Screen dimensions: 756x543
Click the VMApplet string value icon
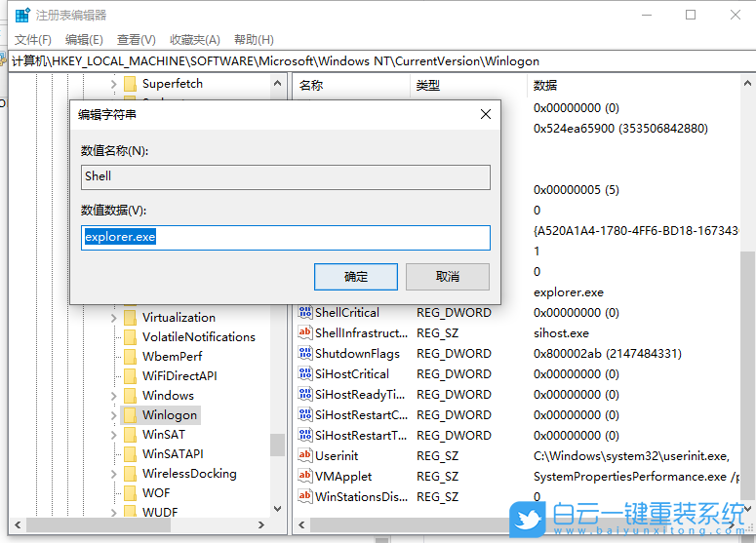304,476
